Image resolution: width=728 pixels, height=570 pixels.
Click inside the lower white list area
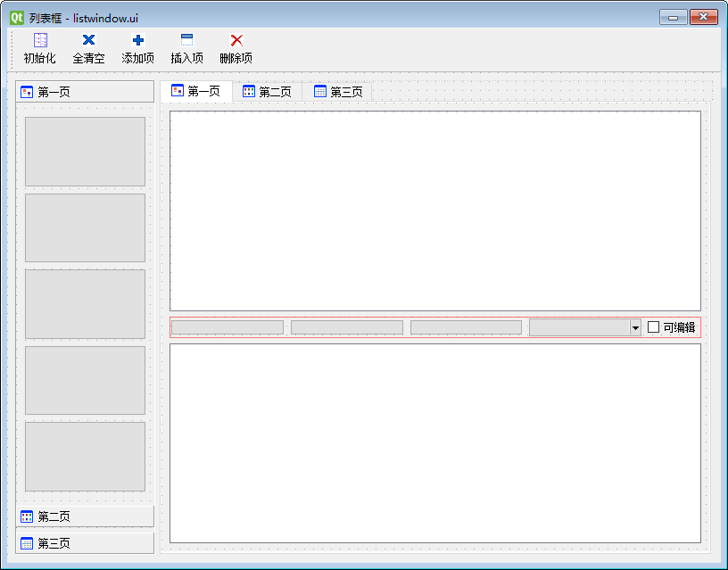coord(435,443)
